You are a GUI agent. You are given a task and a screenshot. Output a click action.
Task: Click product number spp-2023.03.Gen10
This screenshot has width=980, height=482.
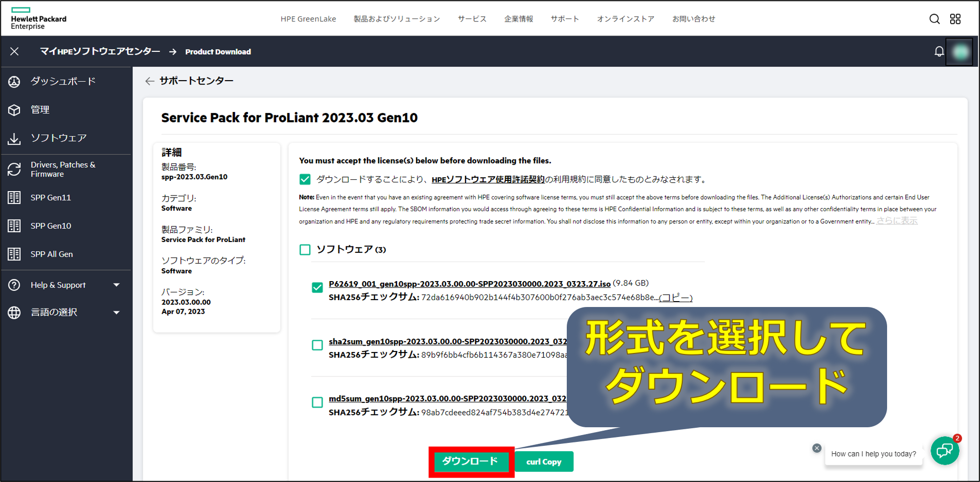195,177
